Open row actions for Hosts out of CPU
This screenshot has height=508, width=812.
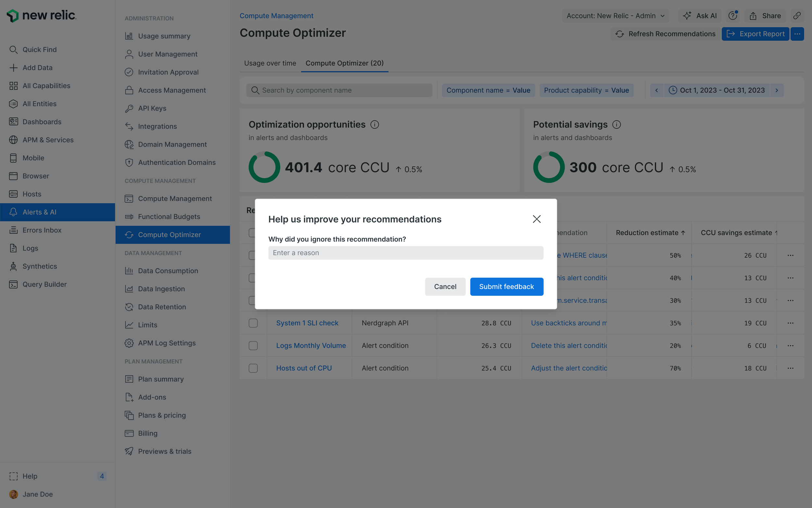tap(790, 368)
